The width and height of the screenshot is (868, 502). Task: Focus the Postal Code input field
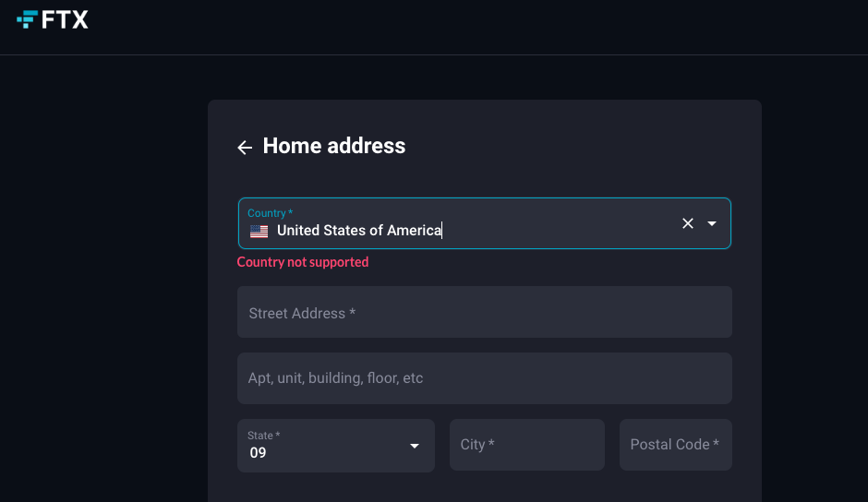tap(676, 445)
